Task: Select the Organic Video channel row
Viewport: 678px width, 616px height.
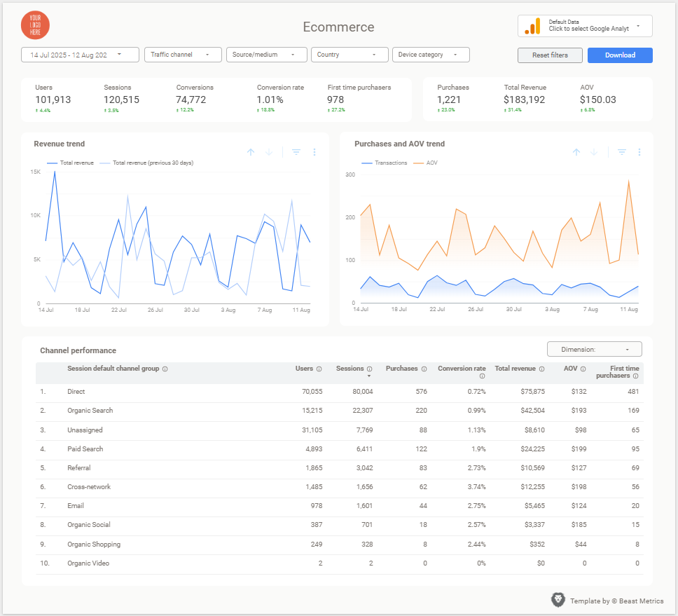Action: point(340,563)
